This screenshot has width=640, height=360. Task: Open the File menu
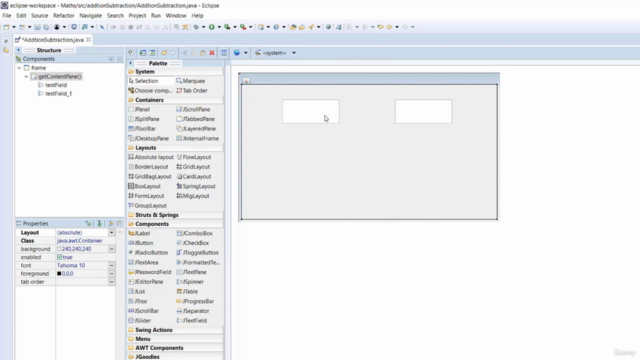pos(7,16)
